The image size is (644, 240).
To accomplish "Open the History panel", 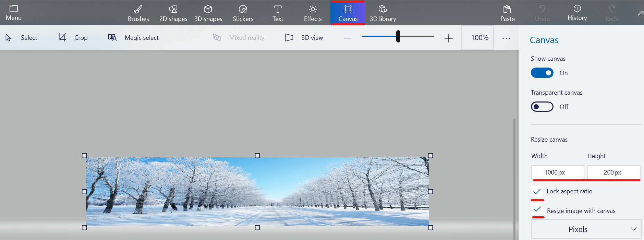I will 577,13.
